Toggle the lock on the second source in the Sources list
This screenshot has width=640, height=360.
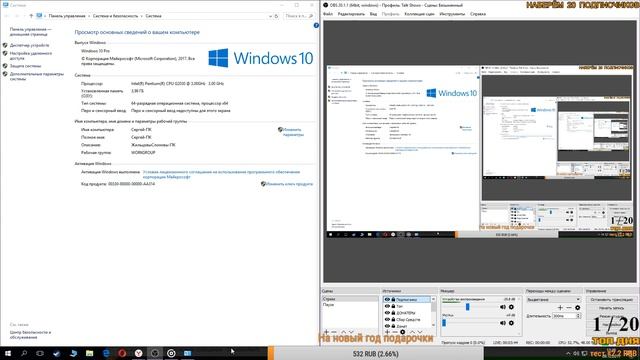(393, 306)
